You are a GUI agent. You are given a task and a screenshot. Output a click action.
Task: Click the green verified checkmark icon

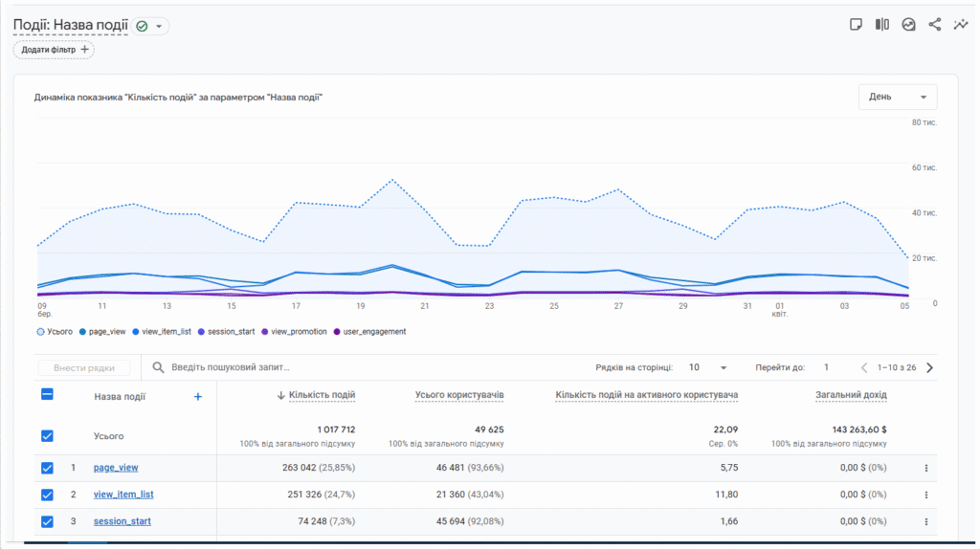pyautogui.click(x=142, y=26)
